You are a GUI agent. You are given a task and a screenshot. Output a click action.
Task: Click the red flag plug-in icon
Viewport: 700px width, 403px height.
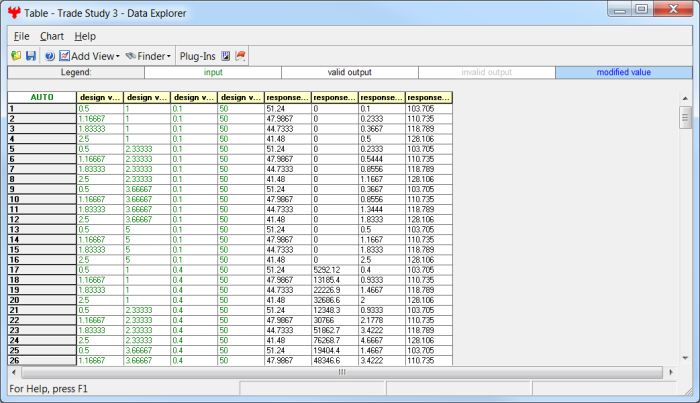241,56
